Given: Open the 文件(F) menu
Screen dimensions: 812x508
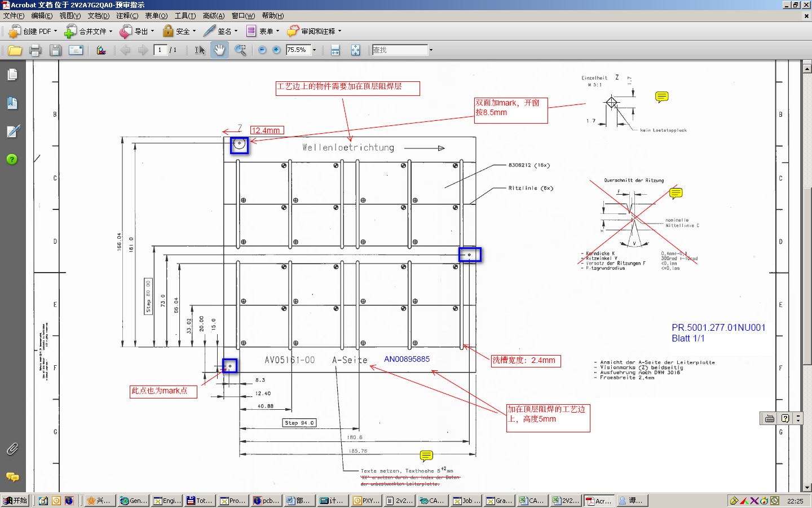Looking at the screenshot, I should click(14, 16).
